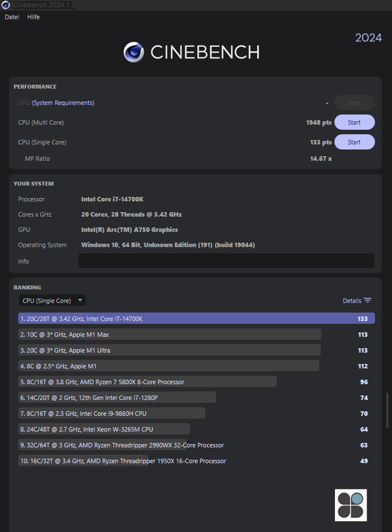Click the Intel Arc A750 Graphics text

coord(130,229)
